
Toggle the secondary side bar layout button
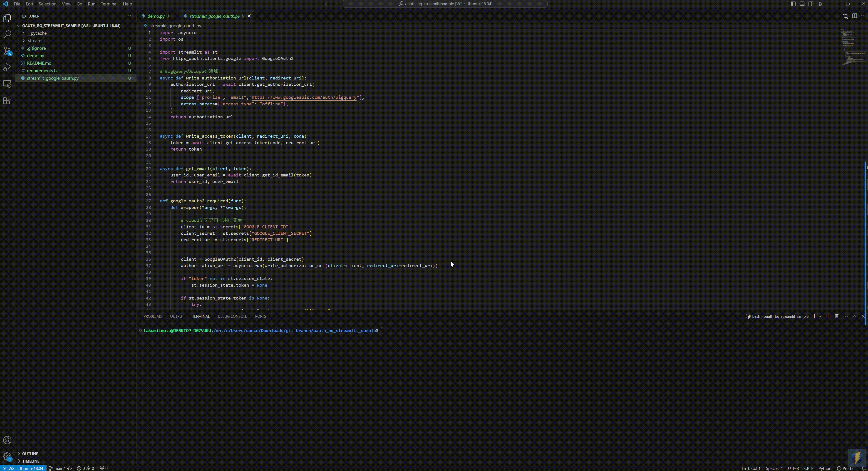(x=811, y=4)
